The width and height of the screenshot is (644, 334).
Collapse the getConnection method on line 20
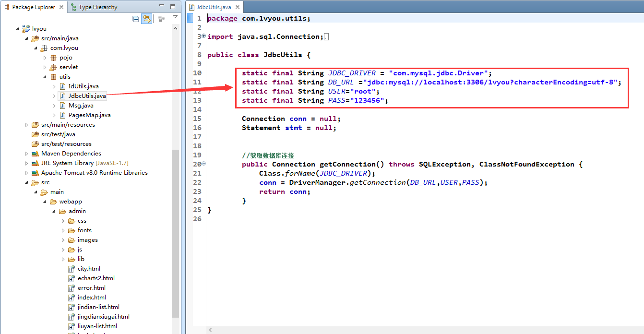click(204, 164)
